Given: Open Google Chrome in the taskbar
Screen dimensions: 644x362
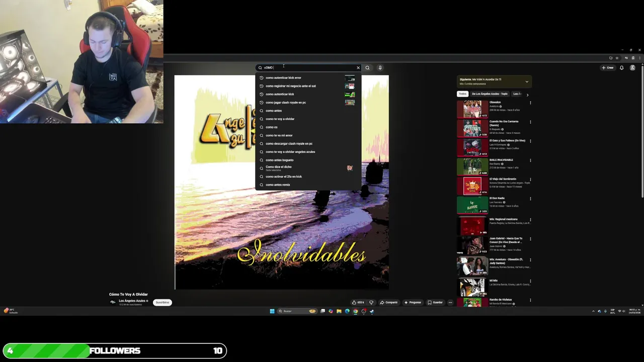Looking at the screenshot, I should pos(355,311).
